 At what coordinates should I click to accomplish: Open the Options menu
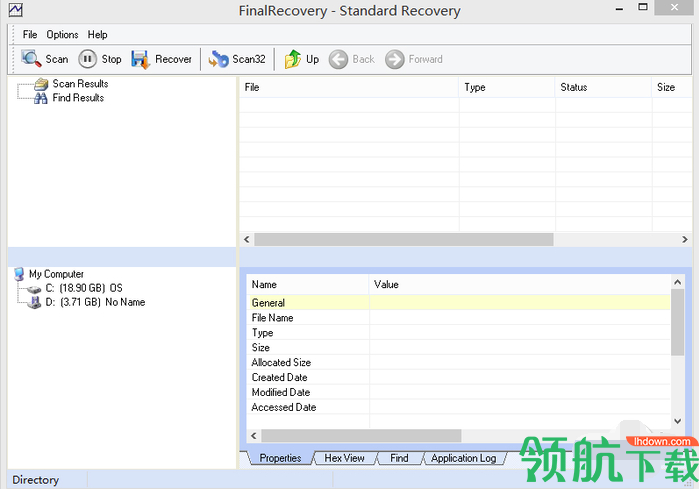pyautogui.click(x=62, y=34)
